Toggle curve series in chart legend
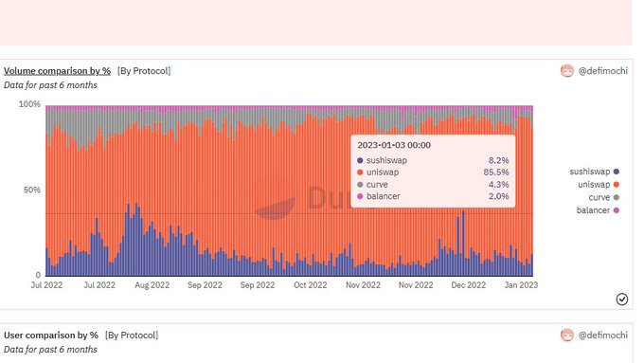The image size is (644, 363). point(604,197)
